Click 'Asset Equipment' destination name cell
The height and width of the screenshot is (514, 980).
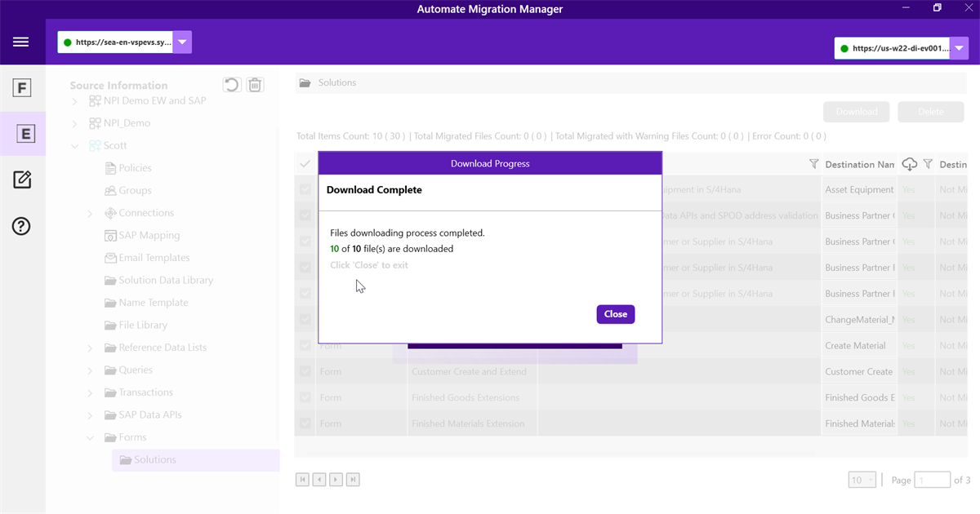tap(859, 190)
